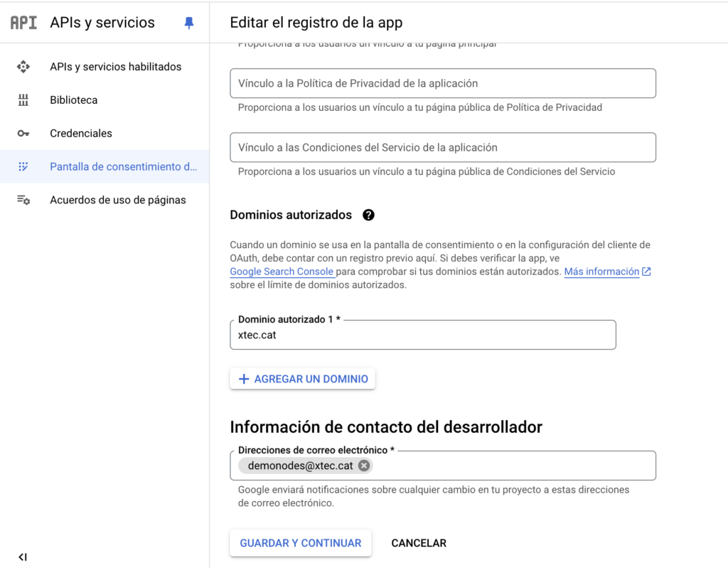Click the APIs y servicios habilitados icon

[23, 67]
